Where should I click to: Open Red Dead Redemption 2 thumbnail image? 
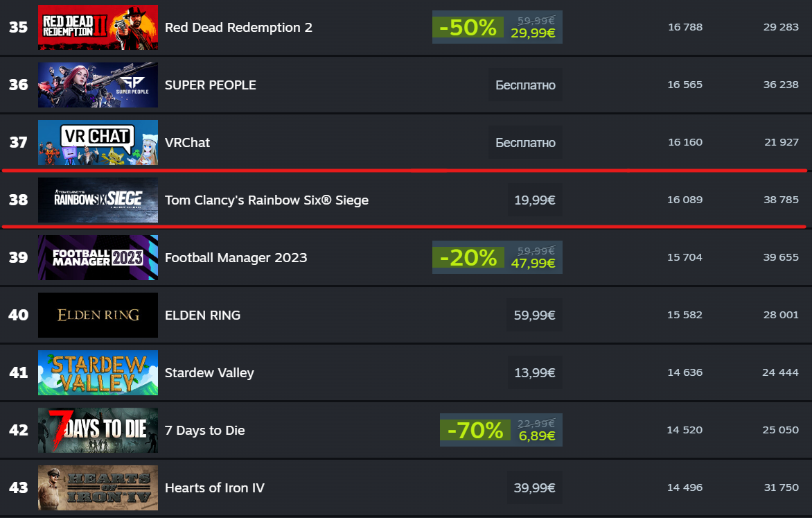(x=98, y=28)
